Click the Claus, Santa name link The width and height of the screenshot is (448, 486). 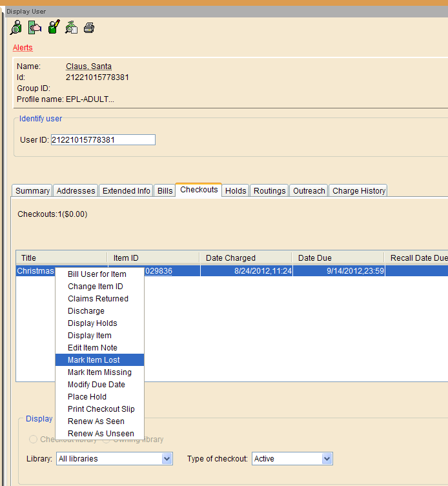[88, 66]
